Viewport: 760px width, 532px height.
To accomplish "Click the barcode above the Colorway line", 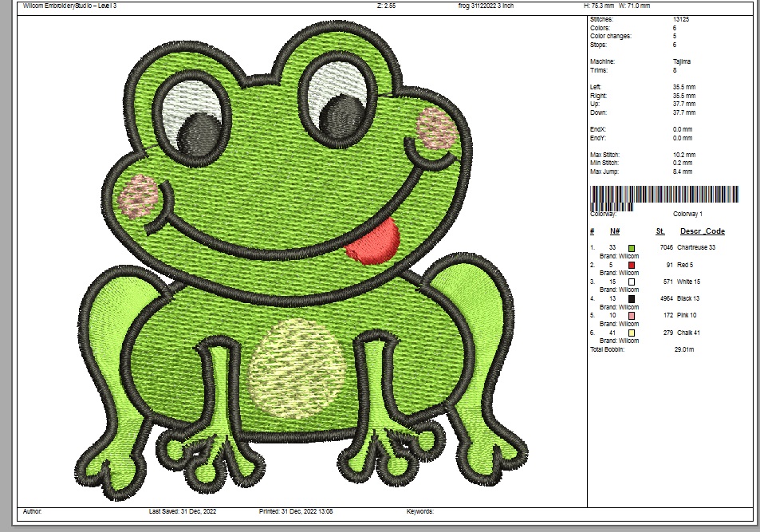I will tap(664, 198).
